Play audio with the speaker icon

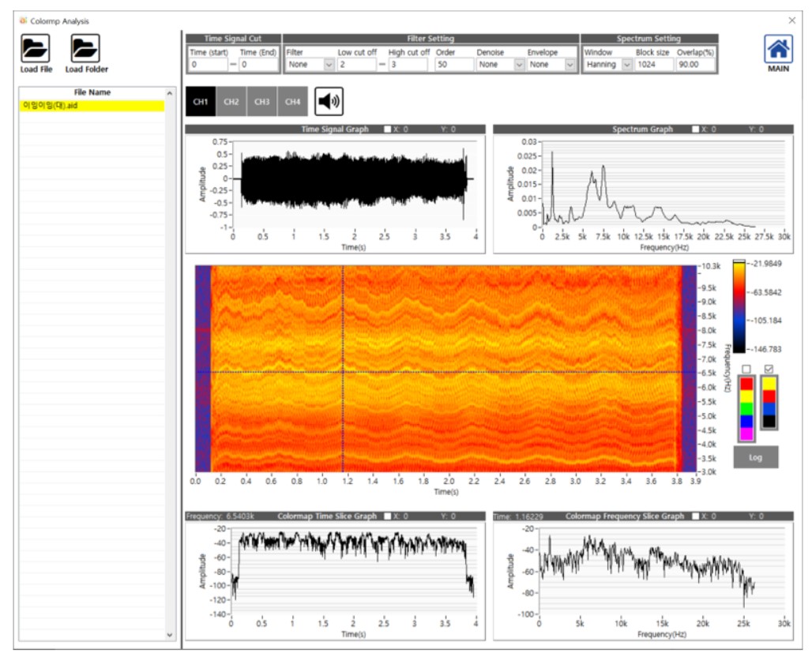tap(329, 102)
